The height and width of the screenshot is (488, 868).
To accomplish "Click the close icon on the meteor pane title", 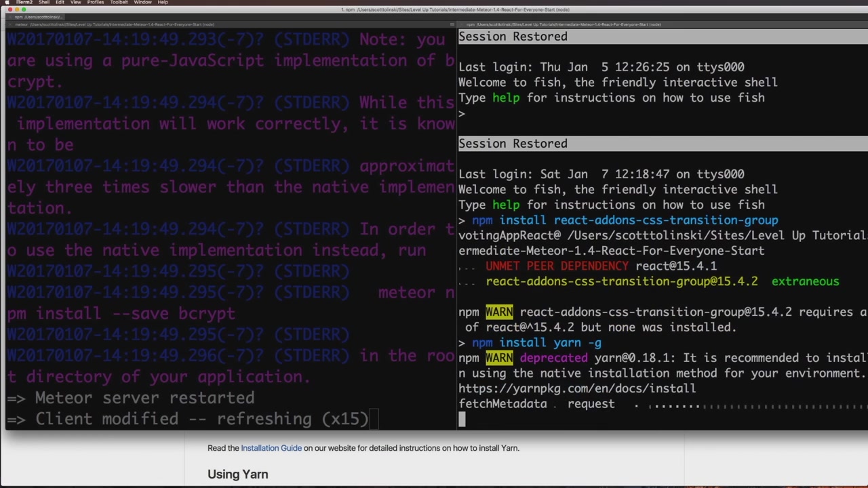I will [x=10, y=24].
